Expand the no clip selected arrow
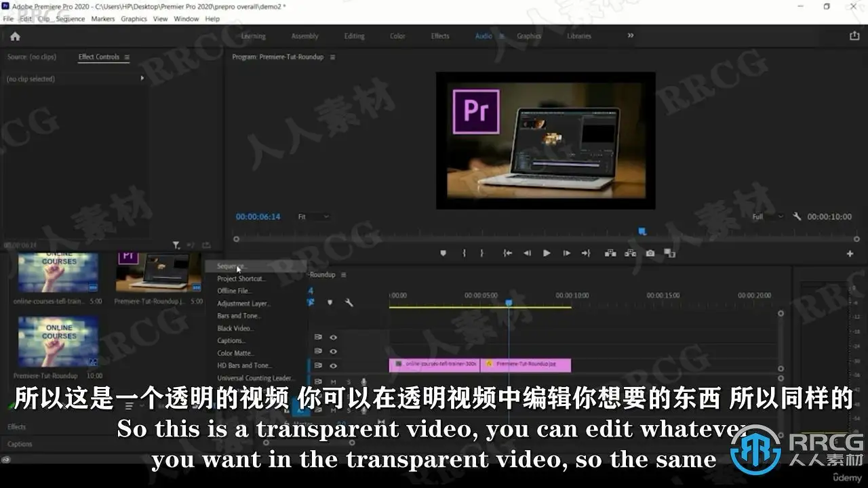Viewport: 868px width, 488px height. point(142,79)
